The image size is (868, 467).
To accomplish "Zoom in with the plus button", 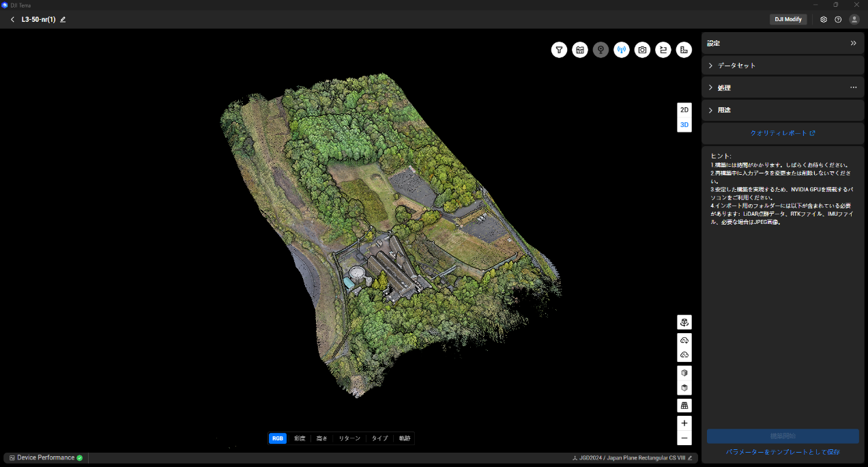I will pos(684,423).
